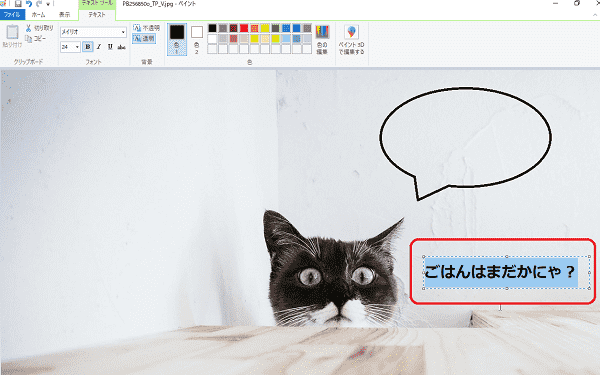
Task: Toggle underline formatting (U)
Action: (110, 47)
